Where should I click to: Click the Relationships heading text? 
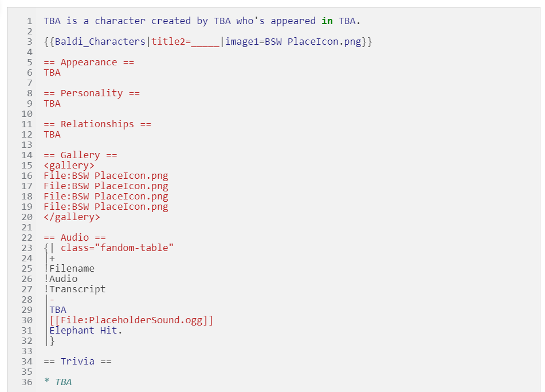[97, 124]
